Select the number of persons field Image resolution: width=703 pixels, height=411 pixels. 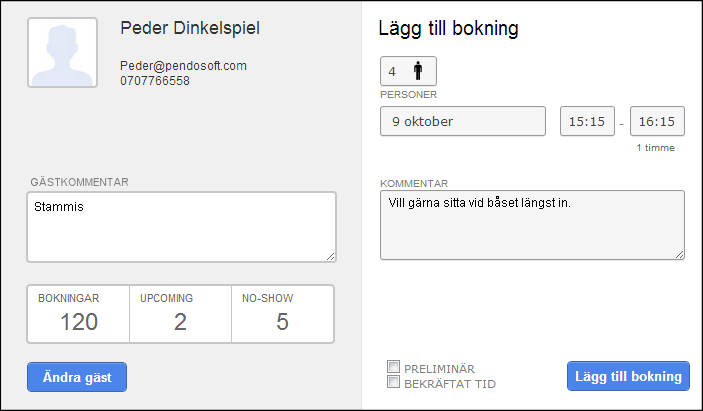pyautogui.click(x=408, y=71)
